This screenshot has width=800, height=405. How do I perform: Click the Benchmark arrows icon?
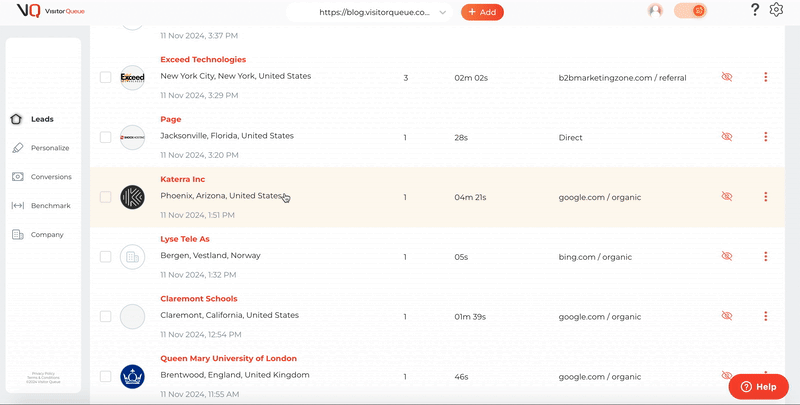[x=17, y=206]
